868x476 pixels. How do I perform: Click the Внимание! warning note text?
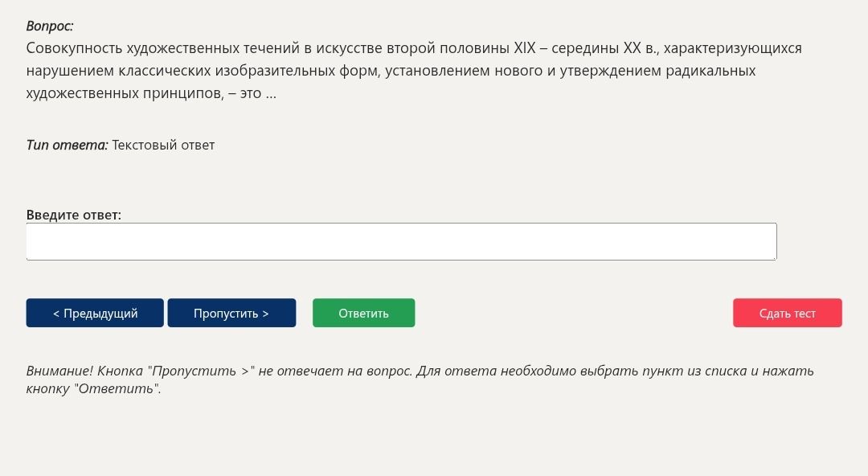(x=420, y=380)
